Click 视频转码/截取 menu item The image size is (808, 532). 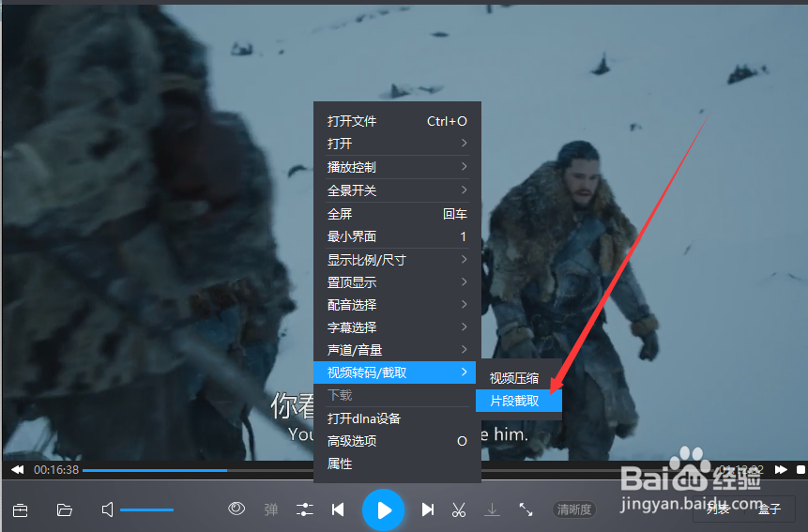coord(397,372)
